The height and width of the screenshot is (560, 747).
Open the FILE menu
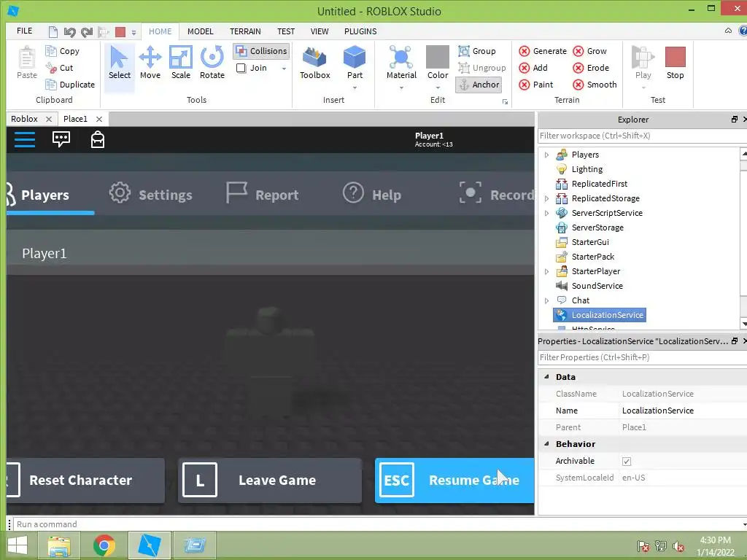tap(24, 31)
